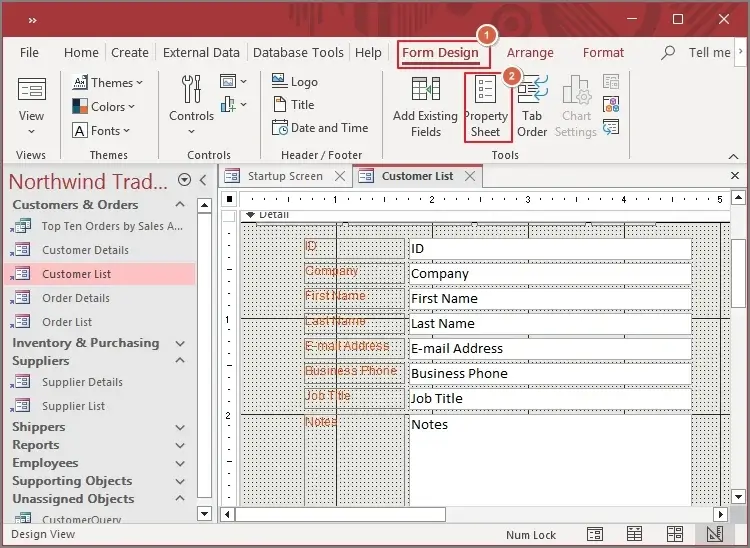Close the Customer List tab
Image resolution: width=750 pixels, height=548 pixels.
pyautogui.click(x=470, y=176)
